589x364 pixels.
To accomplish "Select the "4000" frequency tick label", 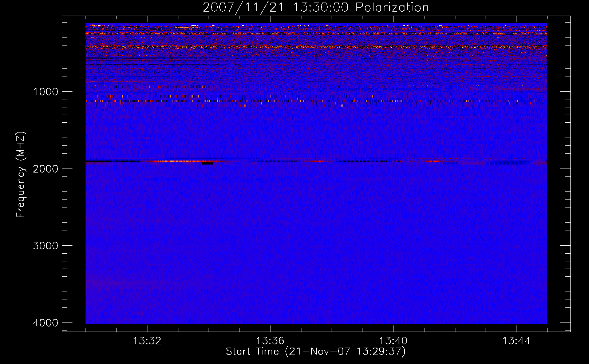I will point(46,323).
